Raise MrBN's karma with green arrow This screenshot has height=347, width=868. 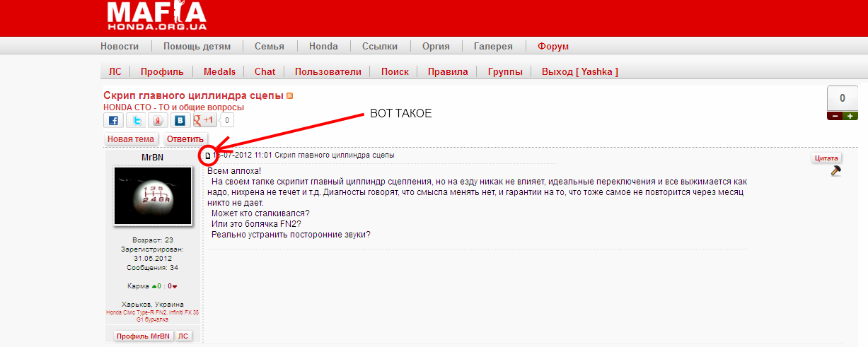pyautogui.click(x=155, y=286)
